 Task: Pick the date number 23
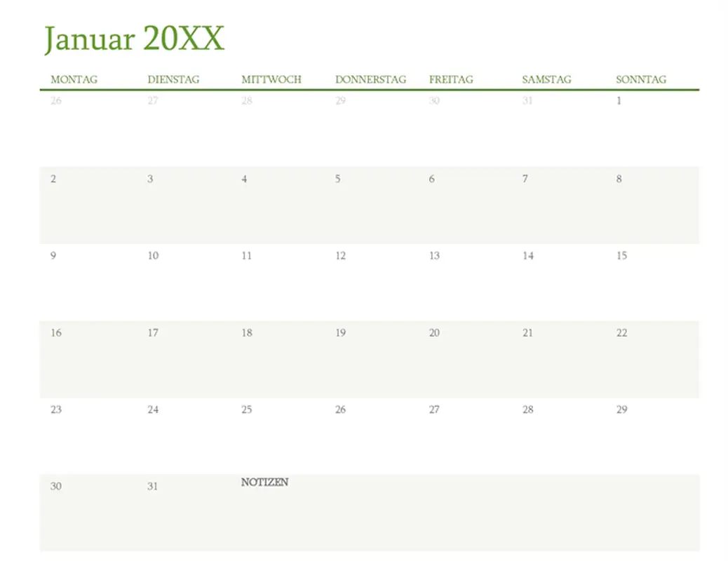tap(56, 410)
